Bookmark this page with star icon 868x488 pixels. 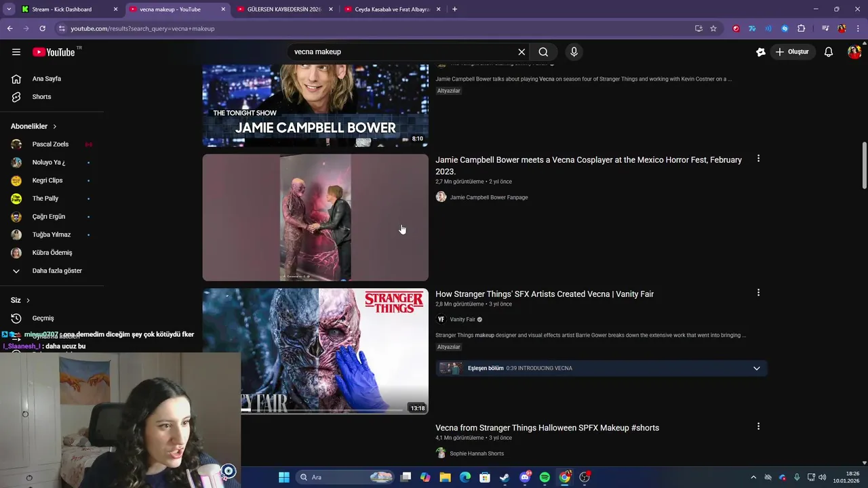coord(713,28)
